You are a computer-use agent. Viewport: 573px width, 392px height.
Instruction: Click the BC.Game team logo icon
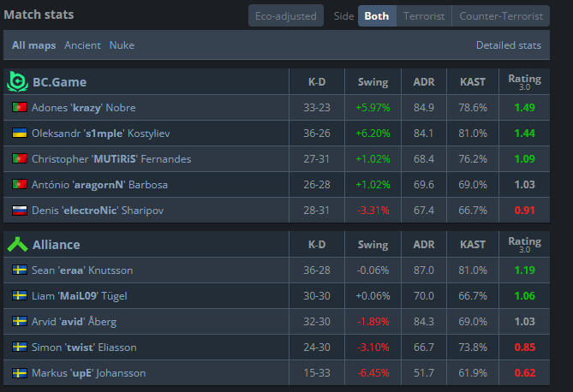[17, 82]
